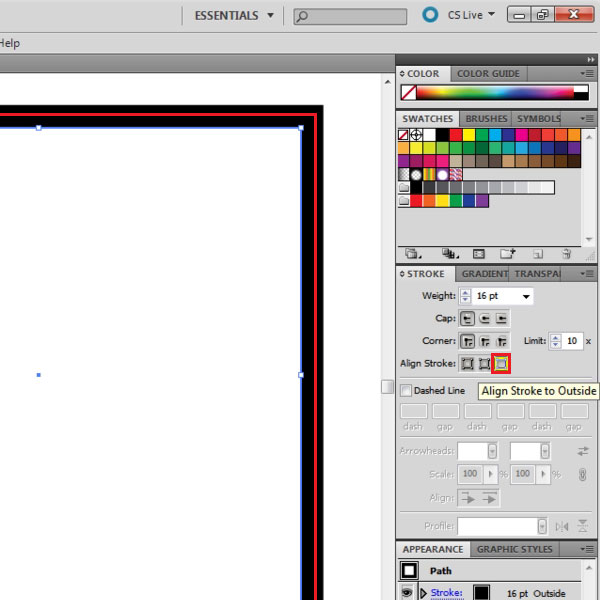Click the New Swatch icon
Screen dimensions: 600x600
tap(538, 254)
